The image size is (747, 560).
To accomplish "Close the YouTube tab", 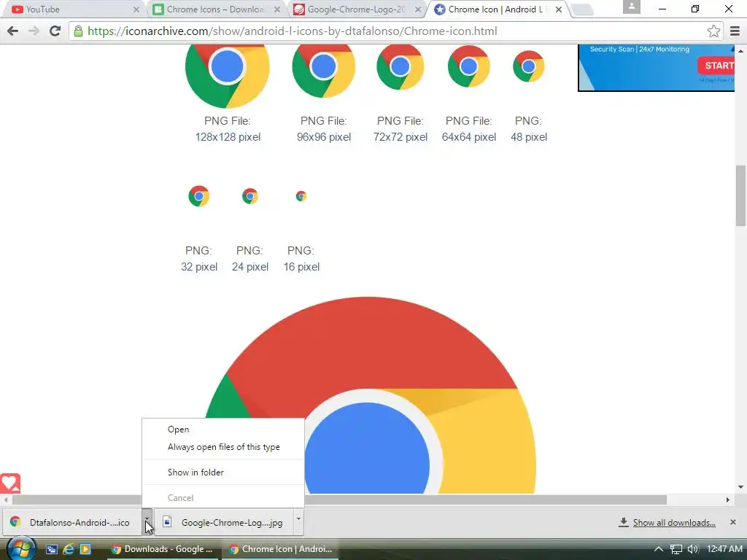I will 136,9.
